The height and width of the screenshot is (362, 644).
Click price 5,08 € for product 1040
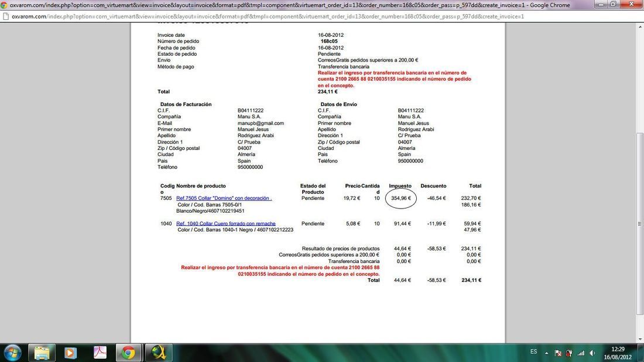[x=353, y=224]
